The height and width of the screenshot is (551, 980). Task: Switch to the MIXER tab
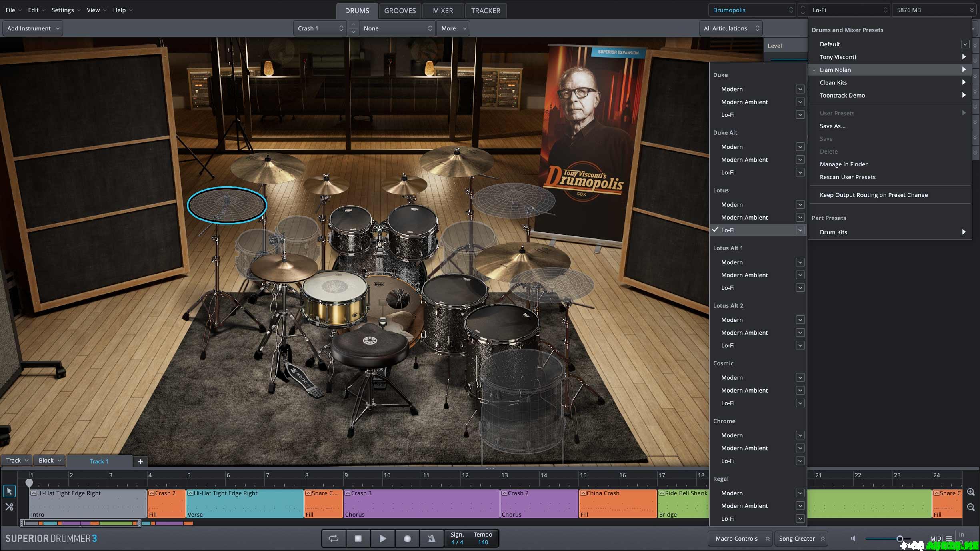point(442,11)
